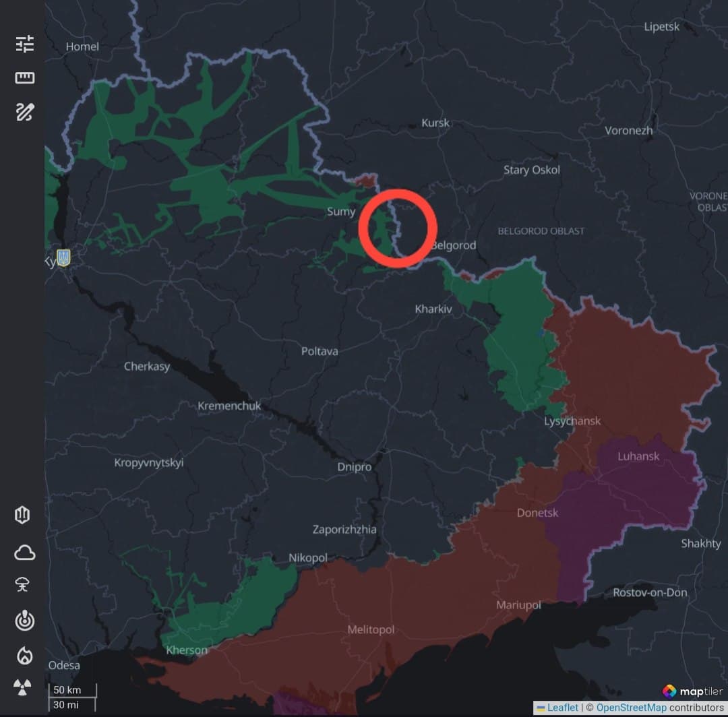Click inside the red highlighted circle
The image size is (728, 717).
[x=397, y=227]
